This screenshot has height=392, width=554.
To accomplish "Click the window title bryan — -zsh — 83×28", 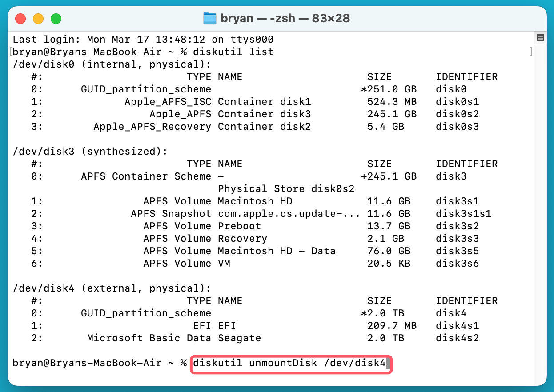I will click(x=285, y=18).
